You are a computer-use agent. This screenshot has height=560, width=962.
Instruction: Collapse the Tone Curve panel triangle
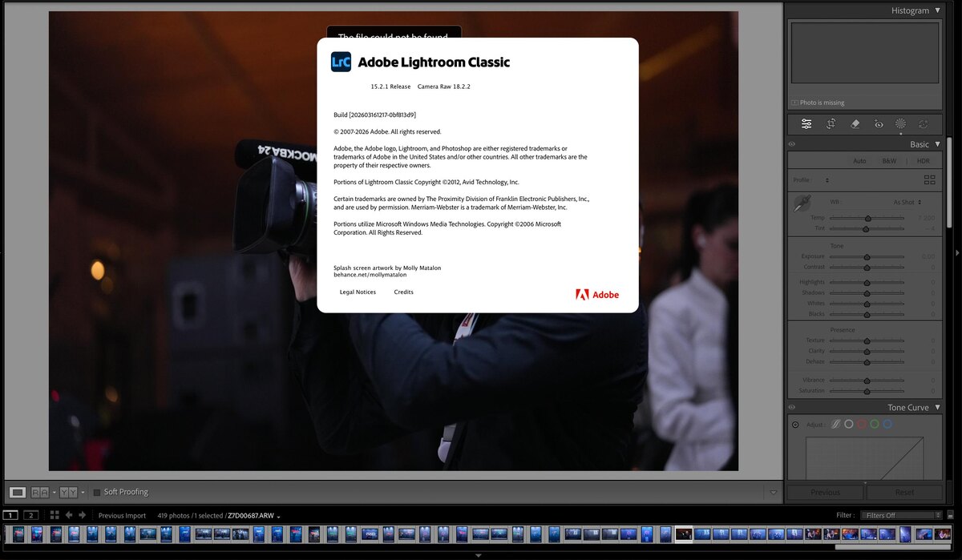click(x=937, y=408)
